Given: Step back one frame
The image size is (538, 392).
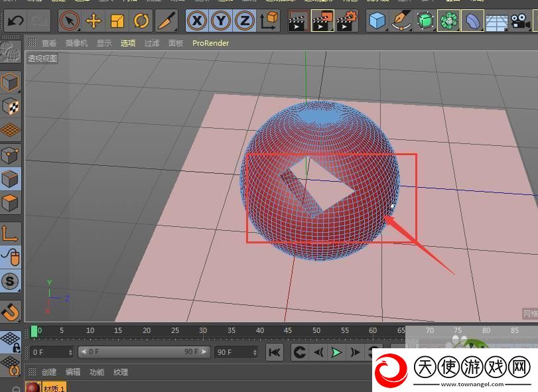Looking at the screenshot, I should tap(318, 352).
